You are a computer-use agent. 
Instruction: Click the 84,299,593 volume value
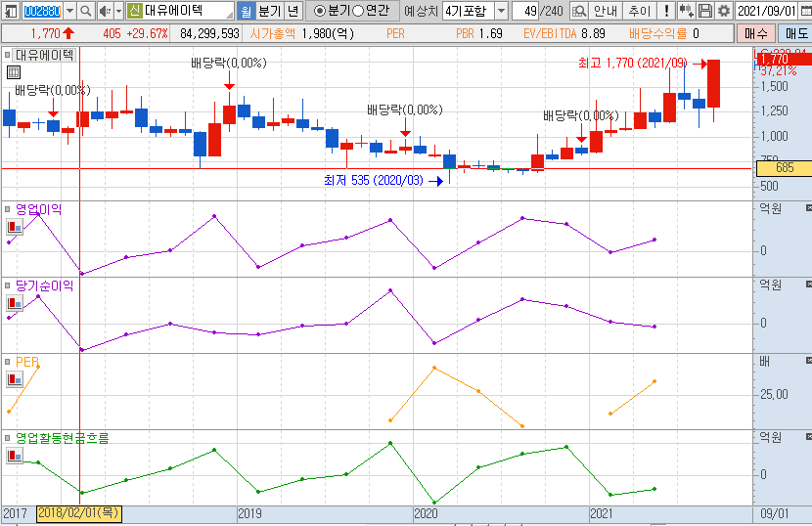(x=209, y=33)
